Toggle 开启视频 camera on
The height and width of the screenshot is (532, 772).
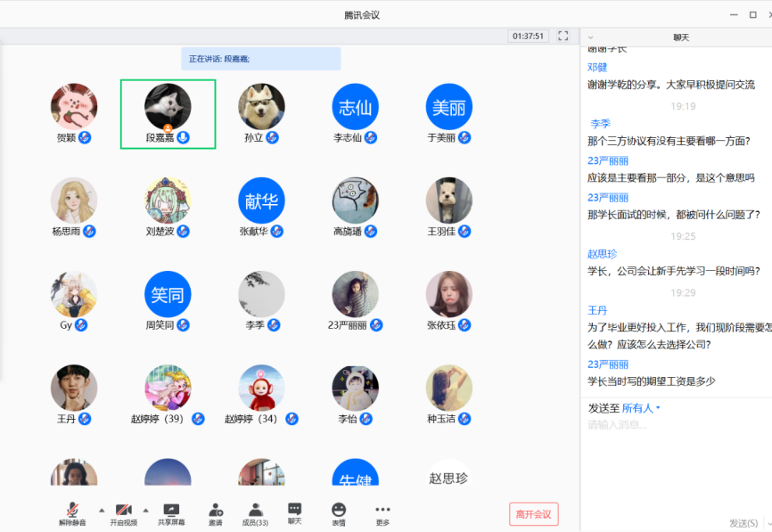coord(124,510)
